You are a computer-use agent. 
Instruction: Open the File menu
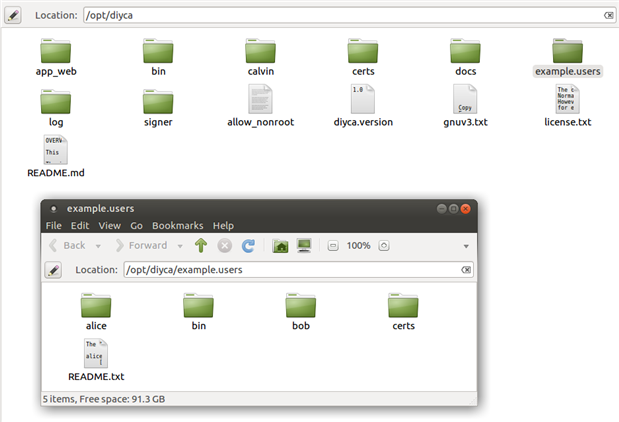[x=54, y=226]
